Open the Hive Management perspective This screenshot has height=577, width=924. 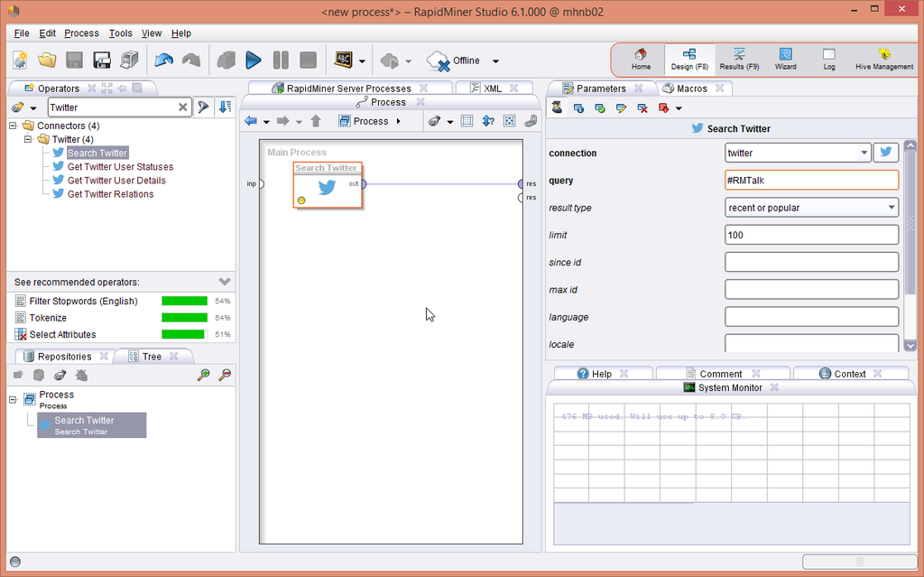(884, 60)
